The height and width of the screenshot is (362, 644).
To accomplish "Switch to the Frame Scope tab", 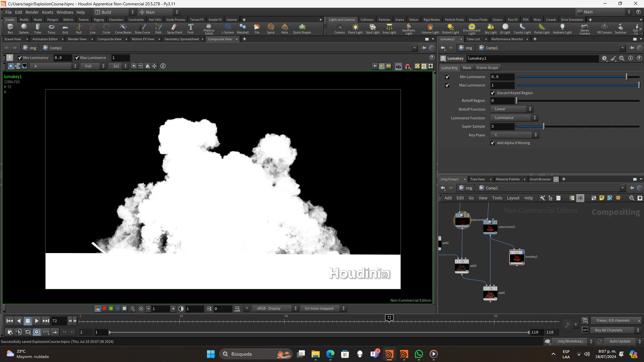I will click(x=487, y=68).
